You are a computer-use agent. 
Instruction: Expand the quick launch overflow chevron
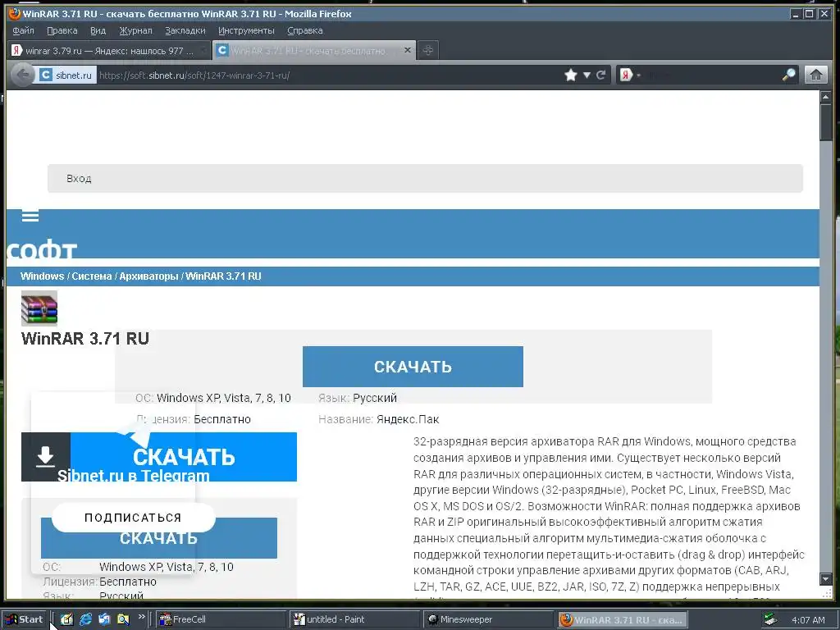coord(141,617)
